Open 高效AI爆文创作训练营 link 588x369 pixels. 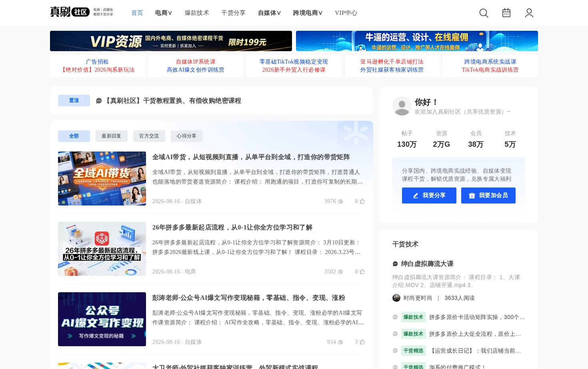coord(196,70)
